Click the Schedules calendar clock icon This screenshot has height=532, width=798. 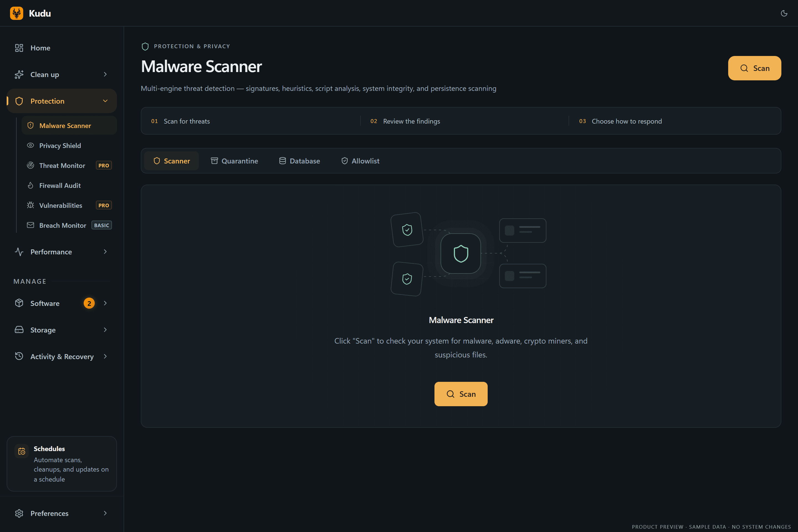tap(22, 451)
